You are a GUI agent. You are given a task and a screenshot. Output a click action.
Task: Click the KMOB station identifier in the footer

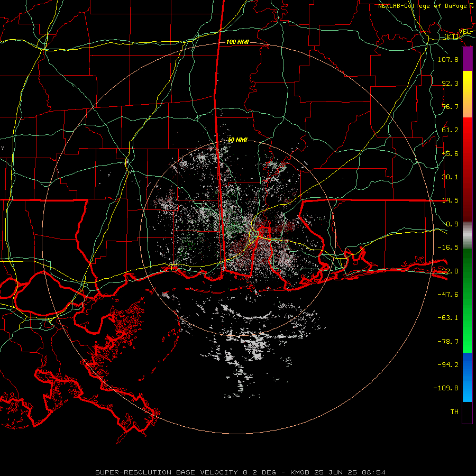[x=300, y=472]
